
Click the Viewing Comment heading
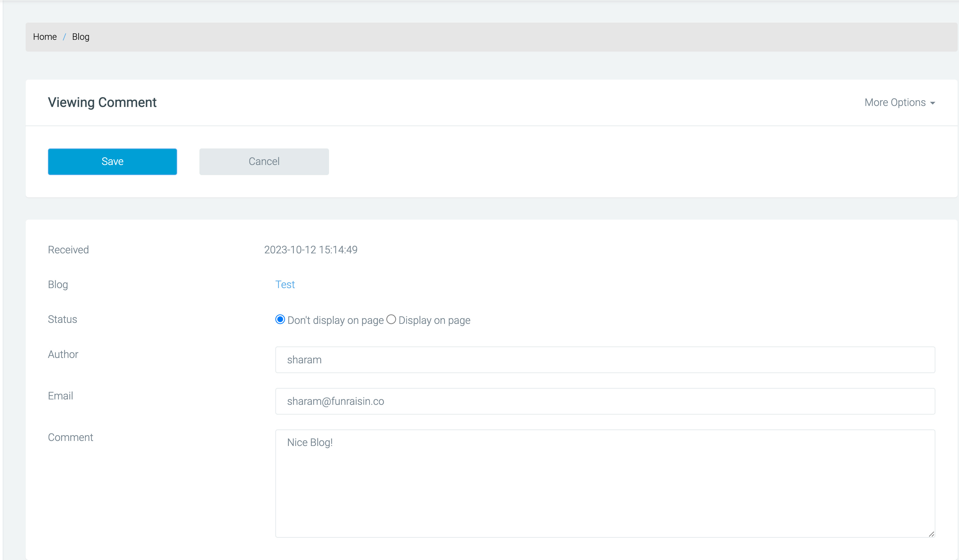pyautogui.click(x=102, y=103)
